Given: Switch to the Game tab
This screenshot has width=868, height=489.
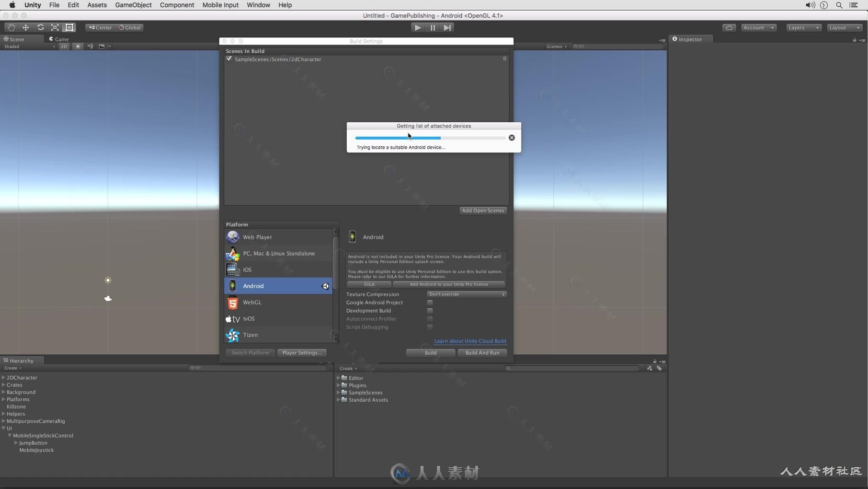Looking at the screenshot, I should point(59,39).
